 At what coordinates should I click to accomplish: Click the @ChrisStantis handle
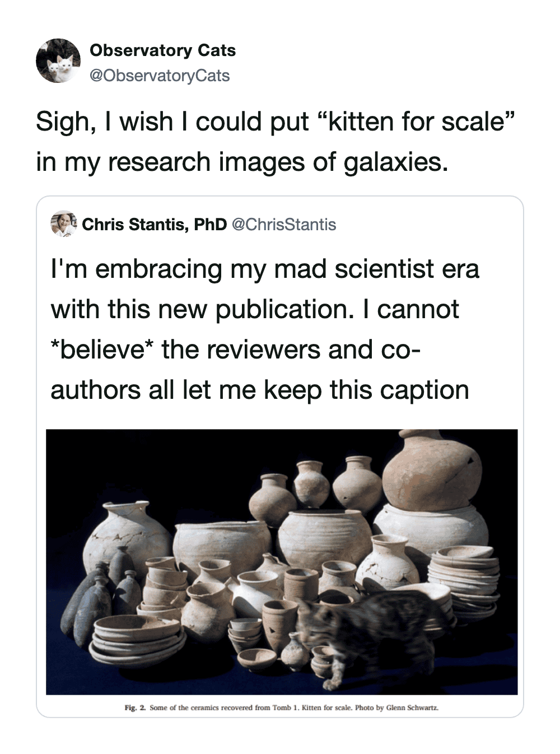point(283,225)
